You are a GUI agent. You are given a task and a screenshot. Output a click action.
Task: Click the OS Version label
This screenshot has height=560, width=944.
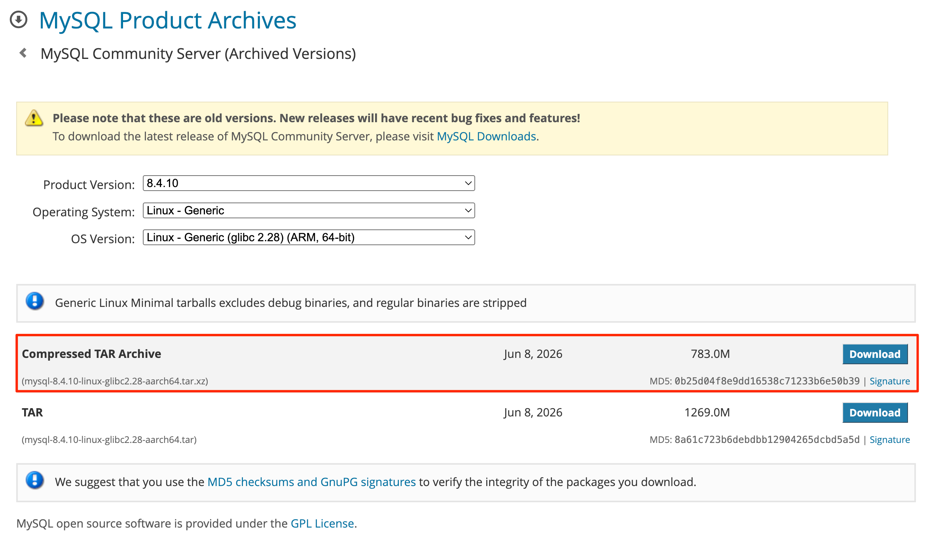point(103,239)
